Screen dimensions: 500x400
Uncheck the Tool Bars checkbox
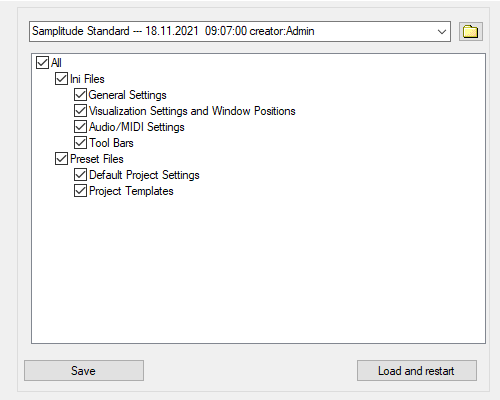[x=80, y=143]
